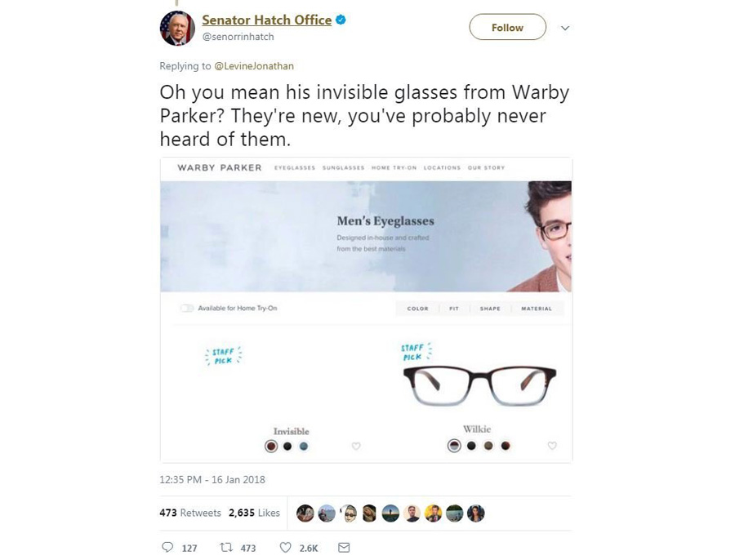Expand the tweet options chevron
The height and width of the screenshot is (560, 735).
pos(565,28)
